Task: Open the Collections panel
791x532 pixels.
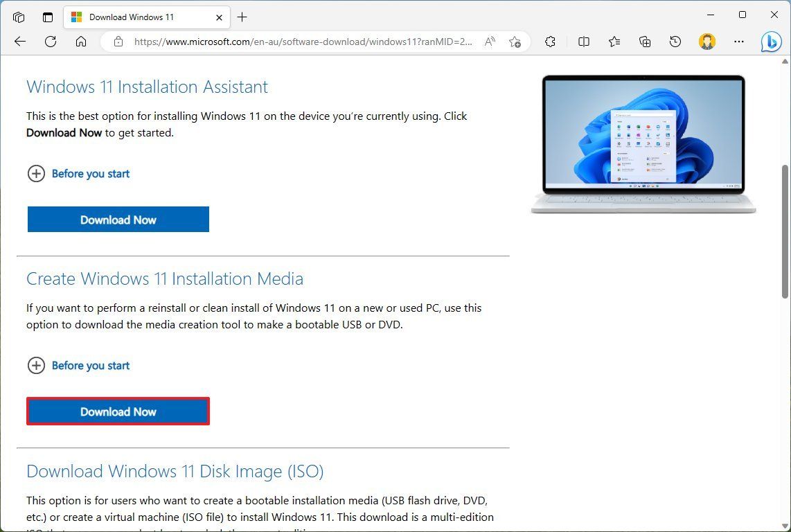Action: 644,42
